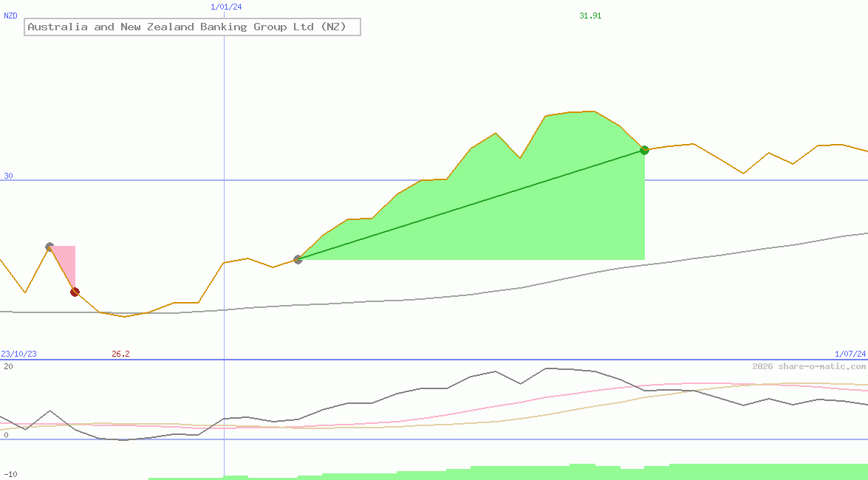The height and width of the screenshot is (480, 868).
Task: Click the green sell marker dot
Action: tap(644, 150)
